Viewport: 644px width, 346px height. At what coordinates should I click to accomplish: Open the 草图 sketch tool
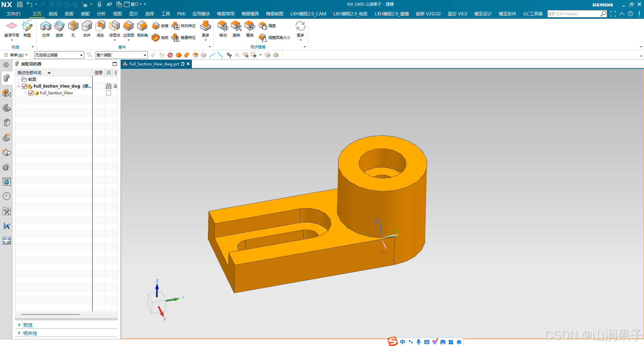(x=27, y=28)
